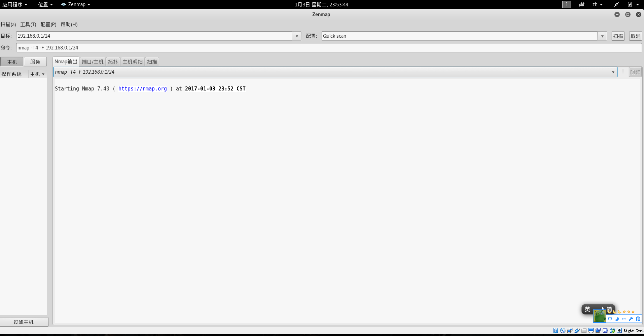Image resolution: width=644 pixels, height=336 pixels.
Task: Click the 命令 command input field
Action: pos(329,48)
